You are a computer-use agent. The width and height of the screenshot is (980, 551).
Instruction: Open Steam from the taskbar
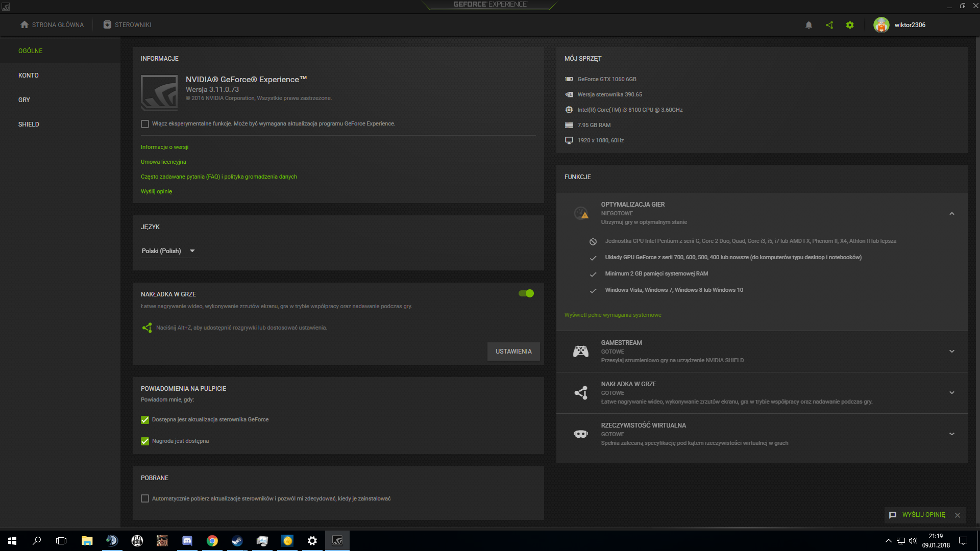click(237, 541)
